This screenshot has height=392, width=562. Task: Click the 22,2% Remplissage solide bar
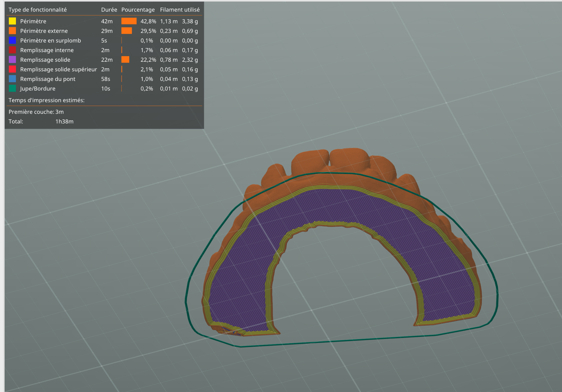pyautogui.click(x=125, y=60)
